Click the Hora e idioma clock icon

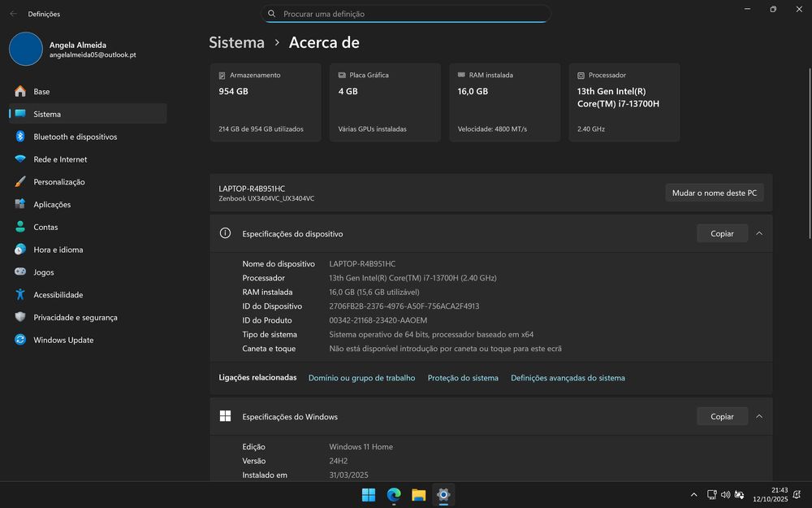20,250
